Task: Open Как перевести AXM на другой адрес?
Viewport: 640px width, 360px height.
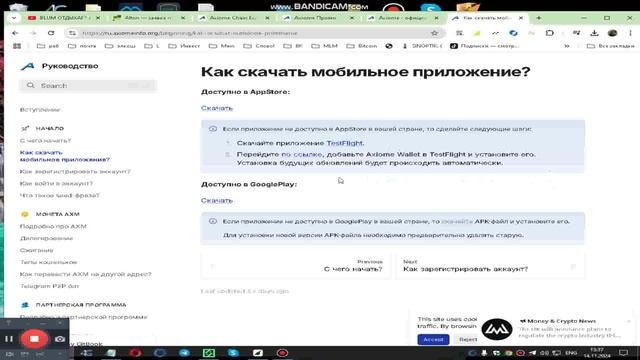Action: pos(85,274)
